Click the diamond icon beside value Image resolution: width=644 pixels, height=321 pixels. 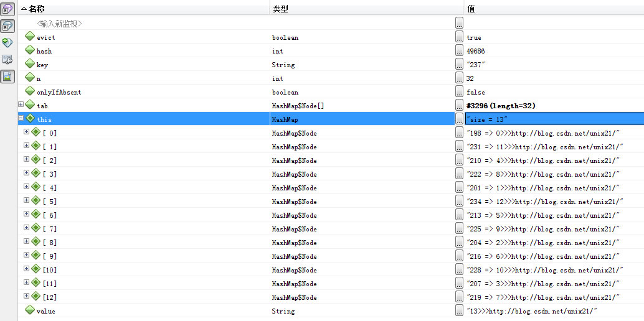(30, 310)
